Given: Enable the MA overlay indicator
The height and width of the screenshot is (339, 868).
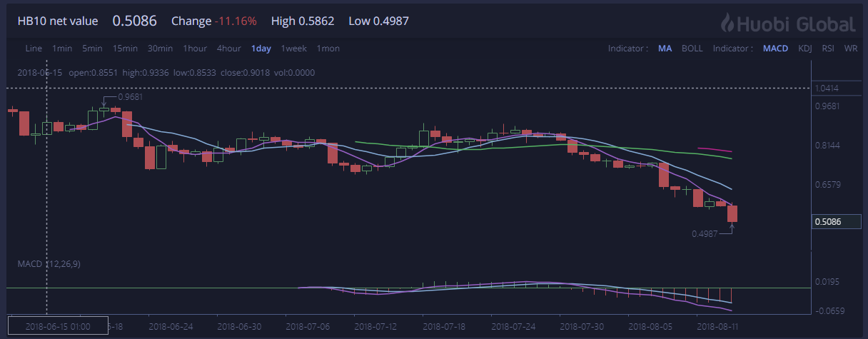Looking at the screenshot, I should [665, 49].
